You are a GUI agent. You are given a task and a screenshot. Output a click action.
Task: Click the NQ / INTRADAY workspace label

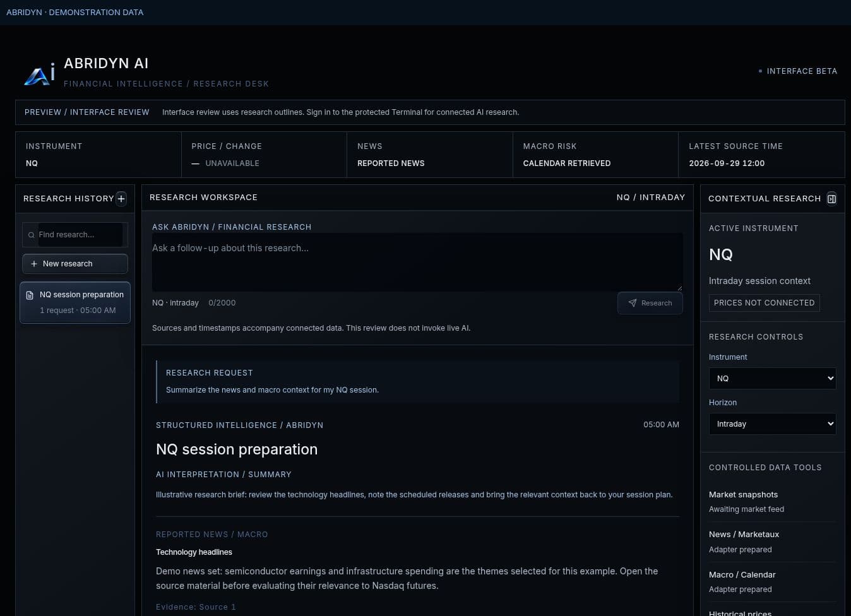click(x=650, y=198)
